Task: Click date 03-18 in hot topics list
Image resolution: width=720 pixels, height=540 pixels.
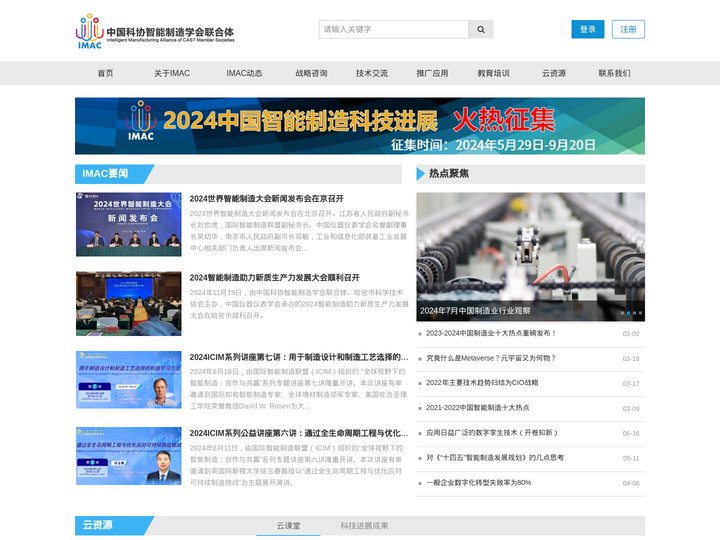Action: click(631, 359)
